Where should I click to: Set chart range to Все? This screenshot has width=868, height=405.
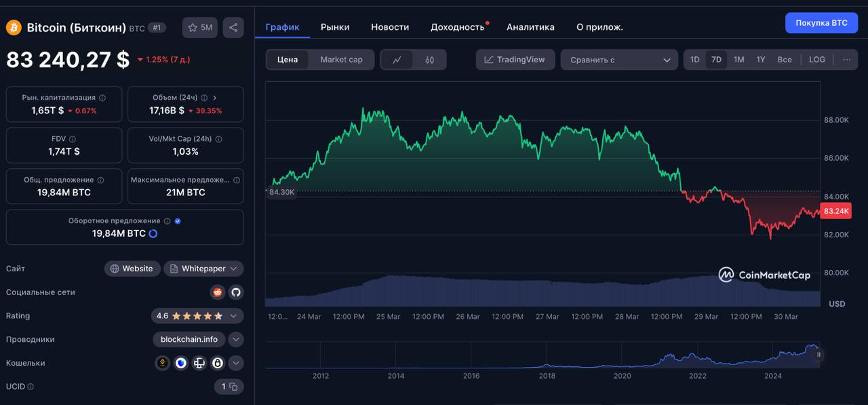click(785, 60)
